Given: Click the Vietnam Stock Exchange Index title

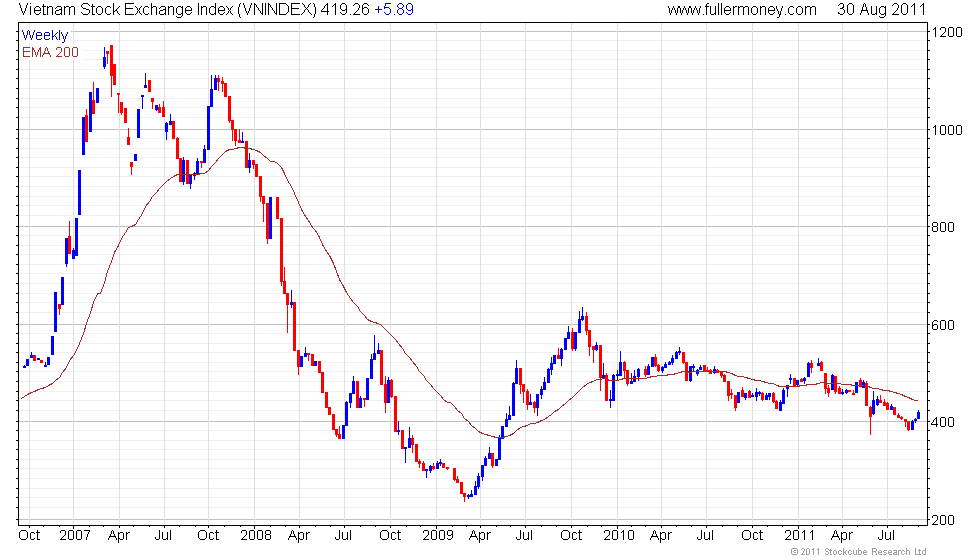Looking at the screenshot, I should pos(168,10).
